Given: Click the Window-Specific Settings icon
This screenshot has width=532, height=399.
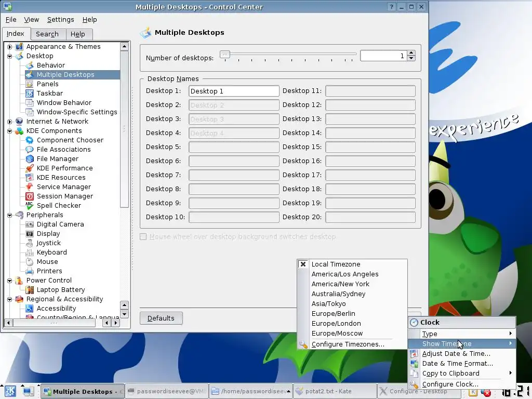Looking at the screenshot, I should [30, 112].
